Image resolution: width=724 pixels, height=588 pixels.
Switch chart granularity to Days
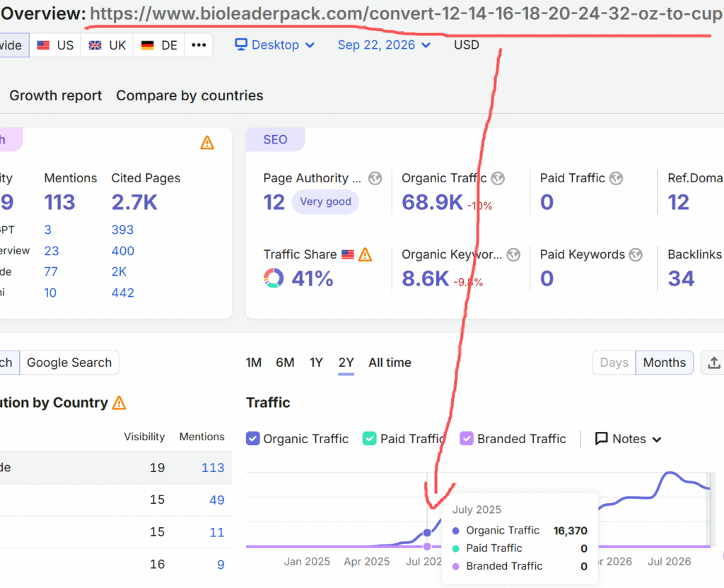(614, 363)
